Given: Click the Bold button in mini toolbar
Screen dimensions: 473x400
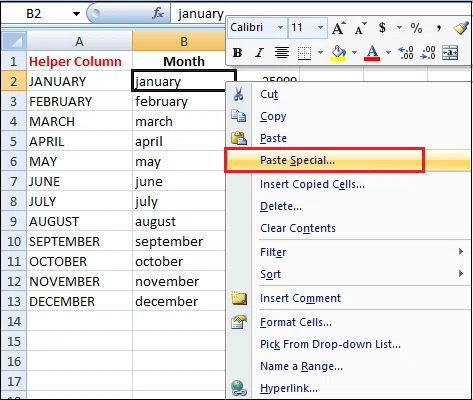Looking at the screenshot, I should tap(237, 53).
